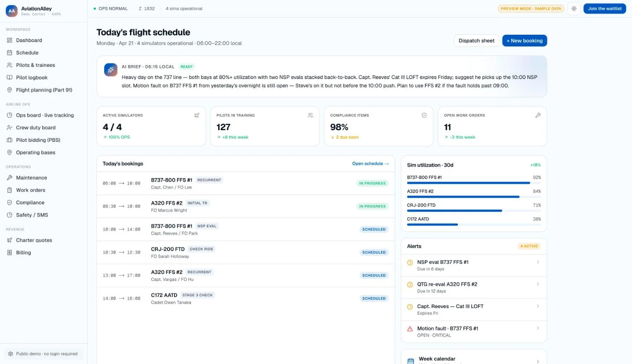Image resolution: width=632 pixels, height=364 pixels.
Task: Click the shield icon in Compliance Items card
Action: (424, 115)
